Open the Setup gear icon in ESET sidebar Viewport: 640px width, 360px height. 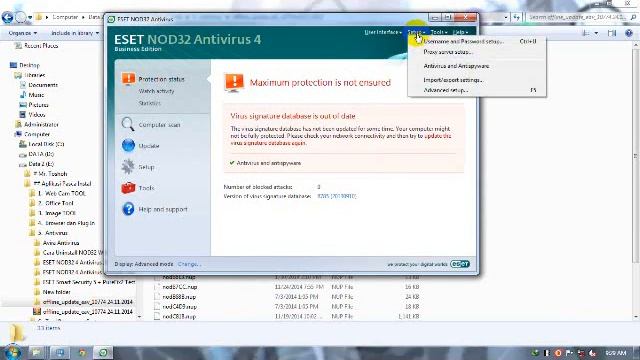[x=128, y=167]
